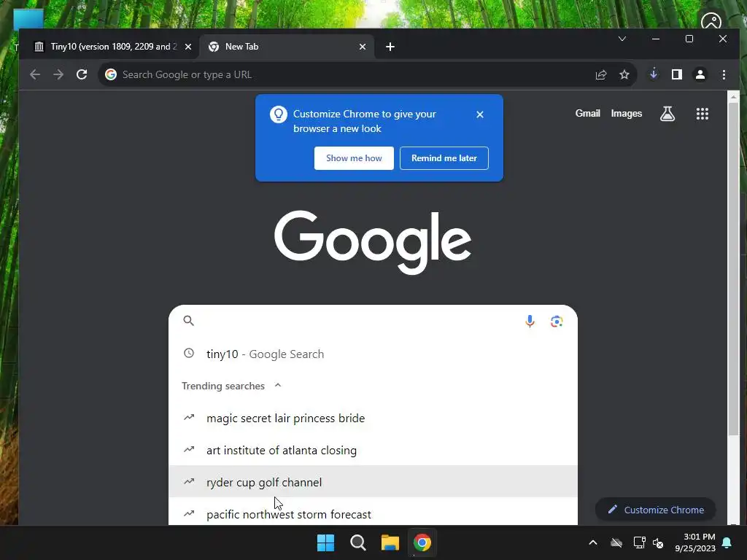Open clock showing 3:01 PM
The width and height of the screenshot is (747, 560).
click(x=695, y=542)
